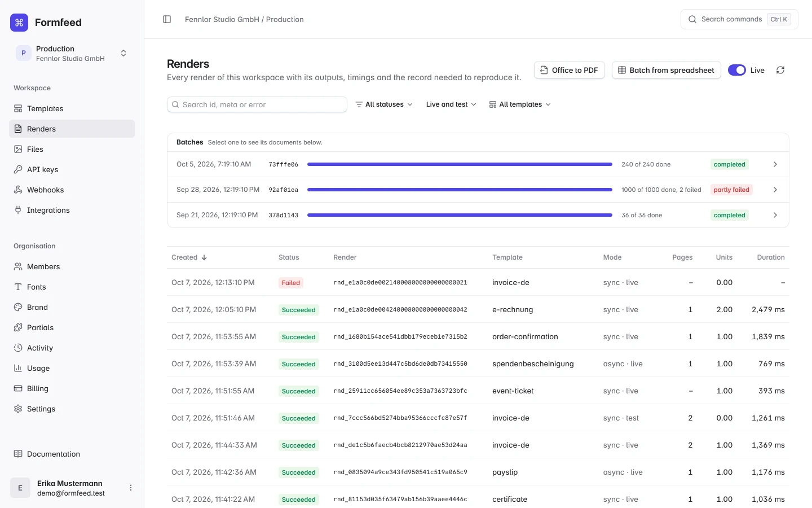The image size is (812, 508).
Task: Open the Templates sidebar item
Action: click(x=72, y=108)
